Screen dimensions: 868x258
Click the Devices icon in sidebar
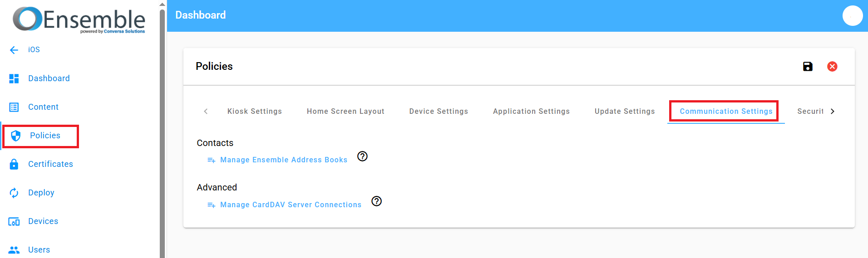click(14, 222)
